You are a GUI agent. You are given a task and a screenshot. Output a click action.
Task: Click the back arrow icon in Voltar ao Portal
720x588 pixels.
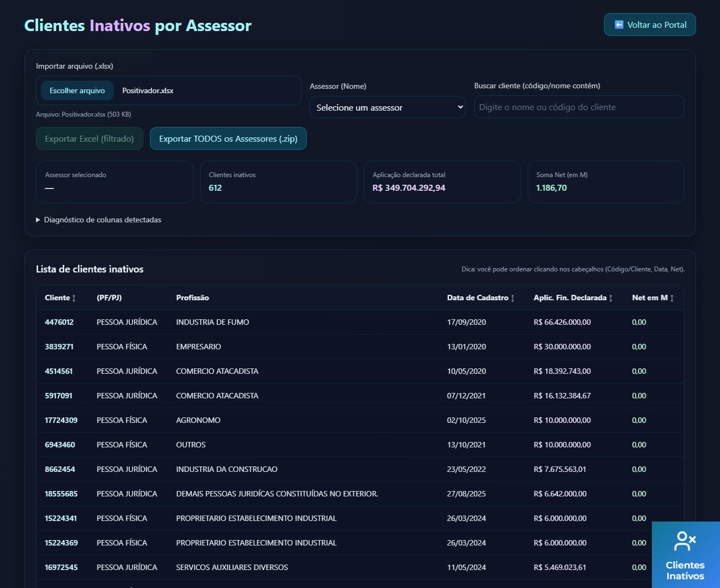pos(619,25)
